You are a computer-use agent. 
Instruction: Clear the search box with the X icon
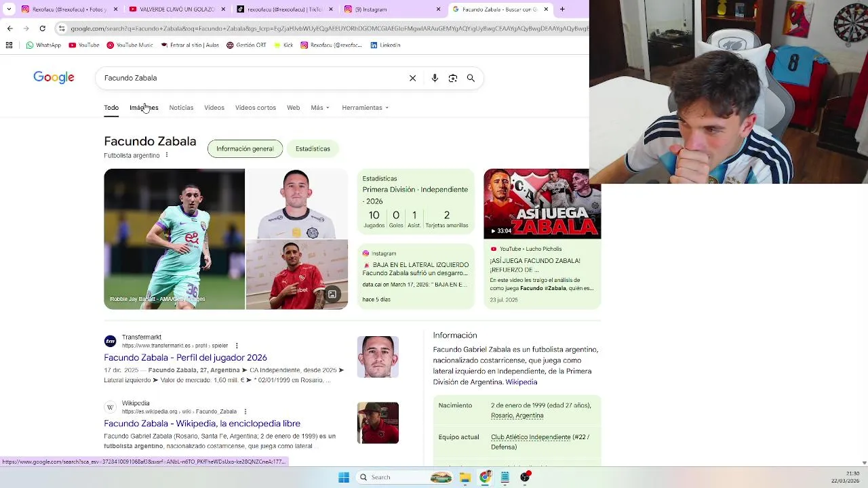click(x=412, y=78)
